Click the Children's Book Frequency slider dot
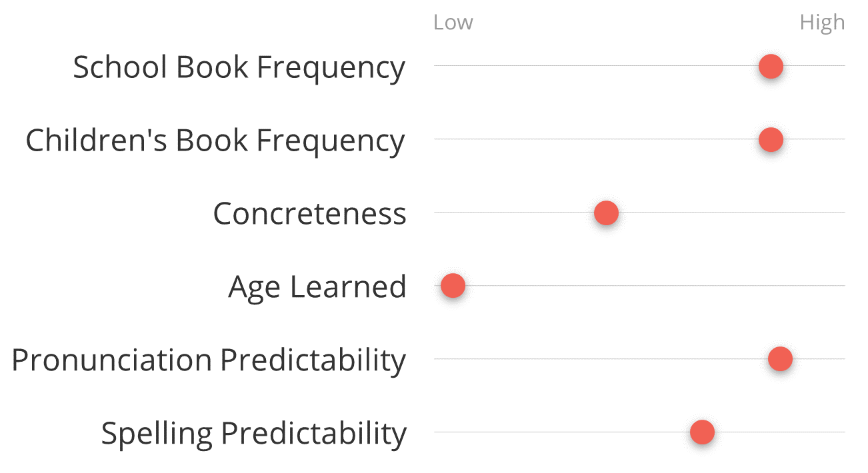The width and height of the screenshot is (868, 473). (771, 139)
